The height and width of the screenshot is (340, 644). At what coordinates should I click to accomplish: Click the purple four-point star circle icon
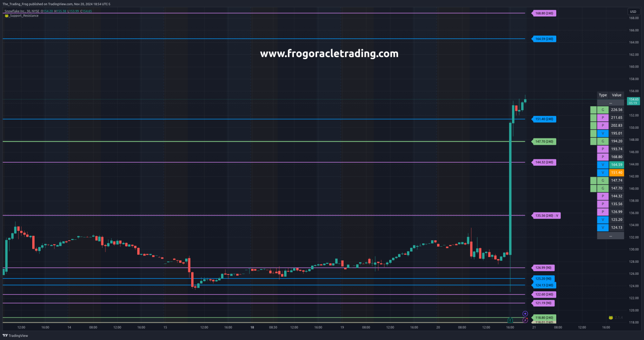click(525, 313)
